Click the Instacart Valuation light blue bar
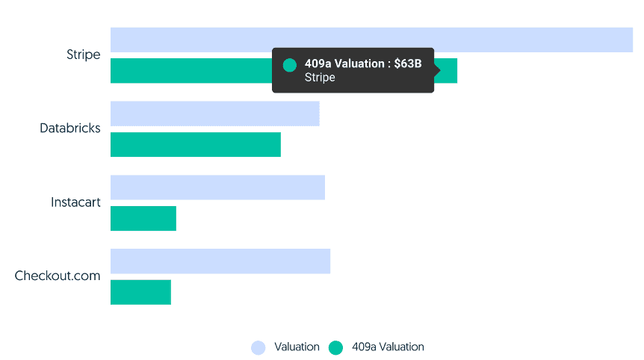The width and height of the screenshot is (644, 360). click(x=217, y=187)
